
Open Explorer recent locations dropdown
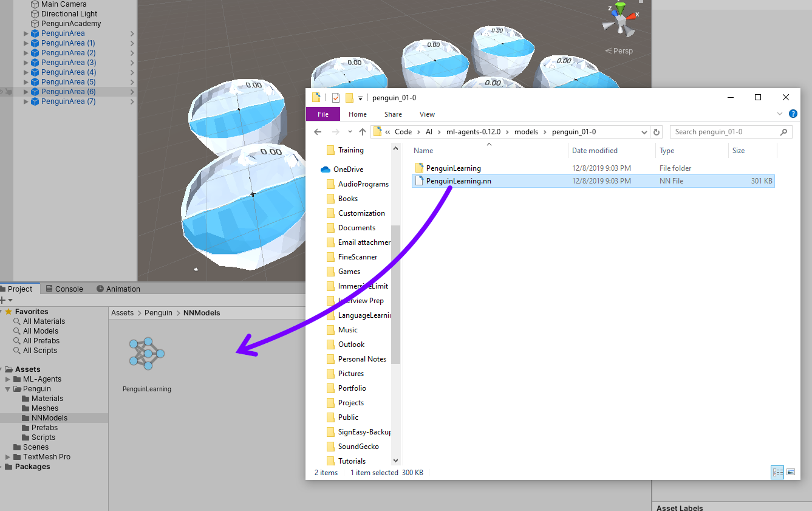[350, 132]
